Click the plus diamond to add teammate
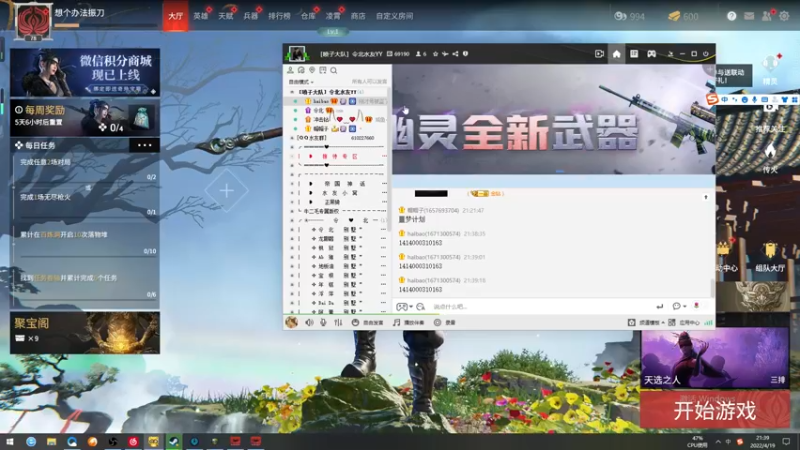 [x=227, y=191]
